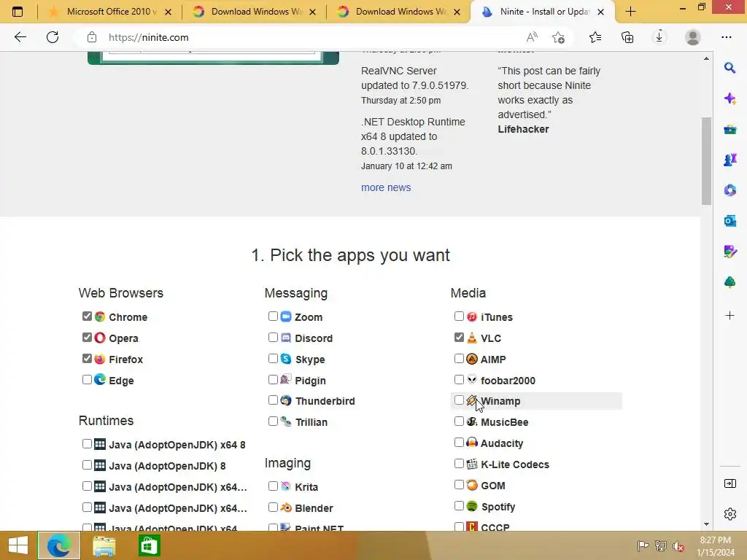
Task: Click the page vertical scrollbar thumb
Action: pyautogui.click(x=706, y=160)
